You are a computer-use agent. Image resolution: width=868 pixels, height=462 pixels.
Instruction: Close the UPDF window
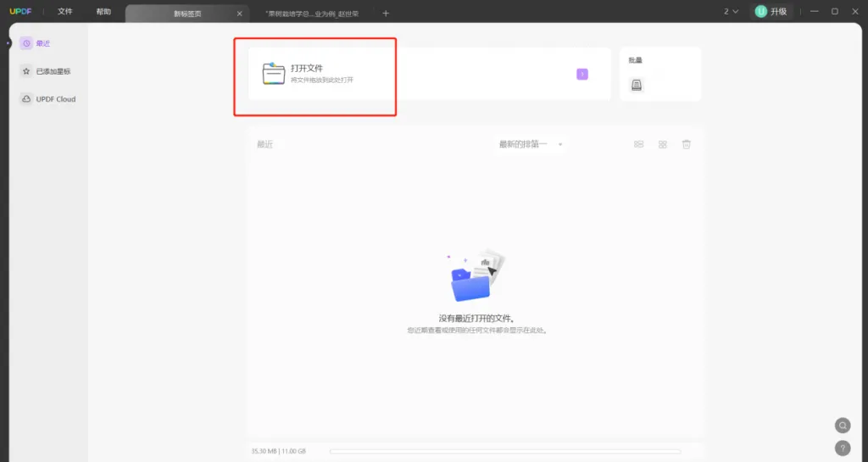pyautogui.click(x=855, y=12)
